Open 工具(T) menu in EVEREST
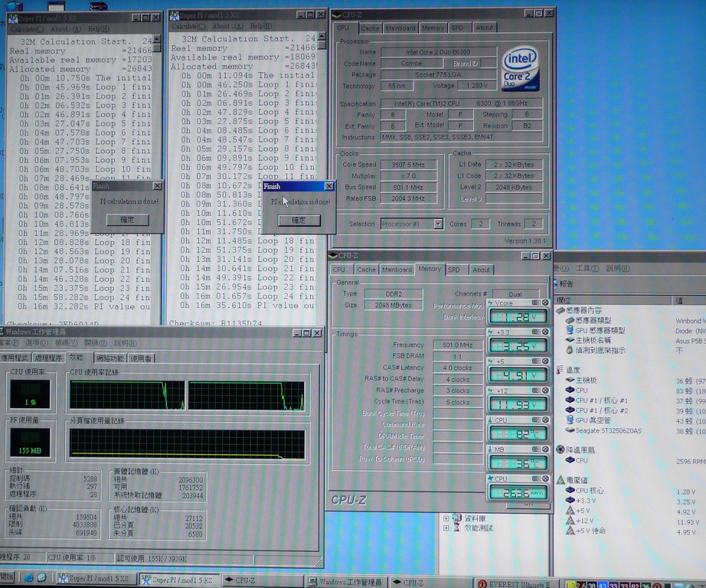Screen dimensions: 706x588 (x=587, y=268)
